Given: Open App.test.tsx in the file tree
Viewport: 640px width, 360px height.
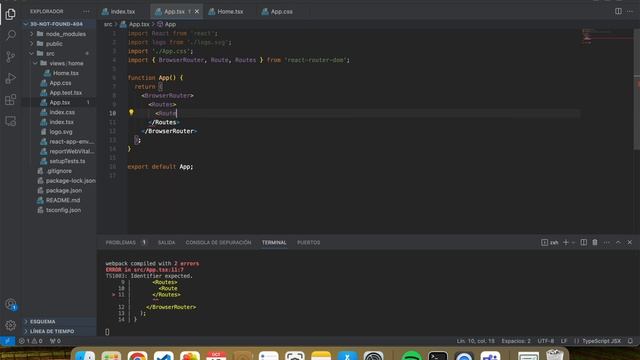Looking at the screenshot, I should [66, 93].
